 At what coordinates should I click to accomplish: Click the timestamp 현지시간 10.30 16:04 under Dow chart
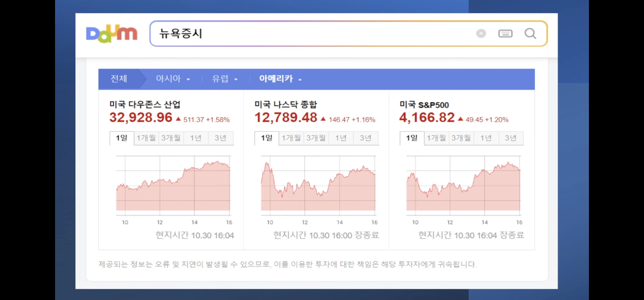(x=195, y=235)
